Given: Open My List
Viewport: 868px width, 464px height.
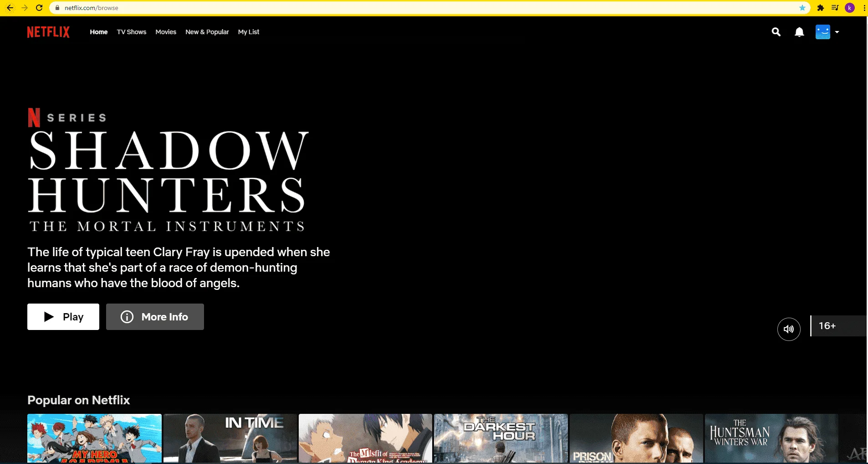Looking at the screenshot, I should [249, 32].
